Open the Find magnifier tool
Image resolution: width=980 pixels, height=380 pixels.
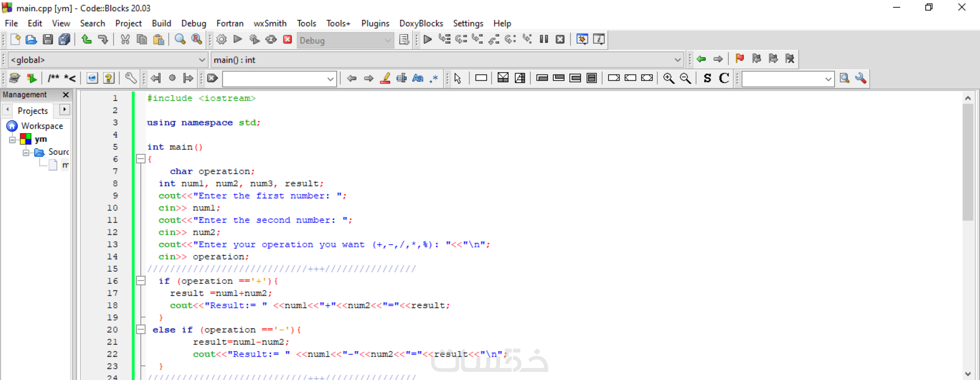tap(180, 40)
